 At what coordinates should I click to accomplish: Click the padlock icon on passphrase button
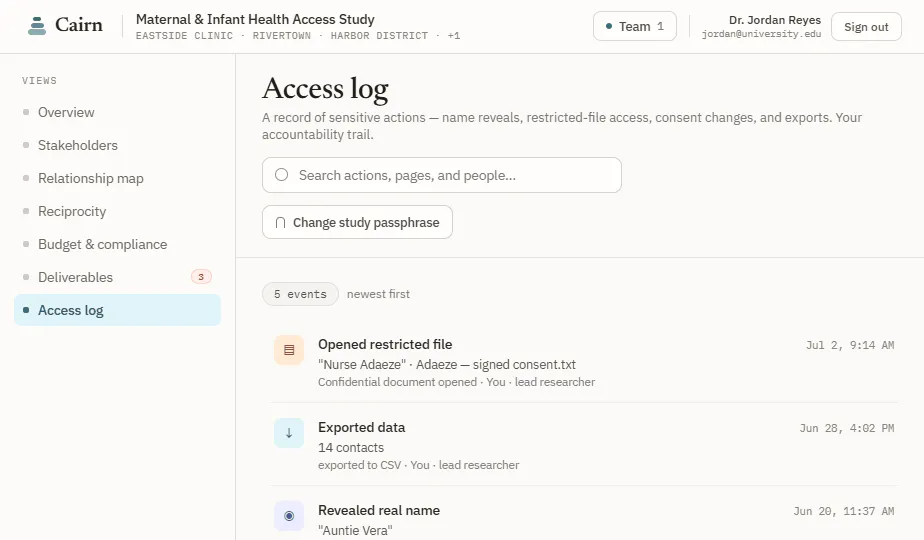pos(280,223)
